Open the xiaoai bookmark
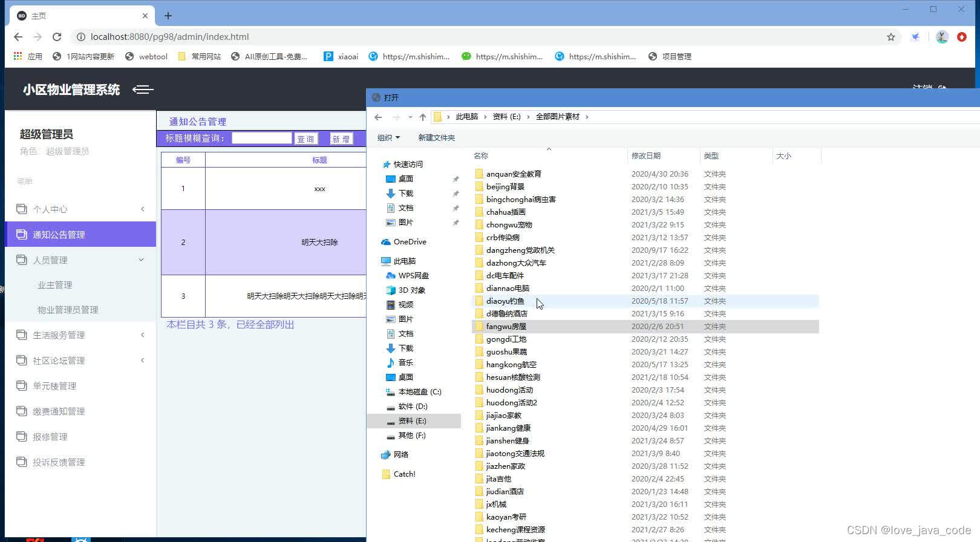Image resolution: width=980 pixels, height=542 pixels. [341, 56]
